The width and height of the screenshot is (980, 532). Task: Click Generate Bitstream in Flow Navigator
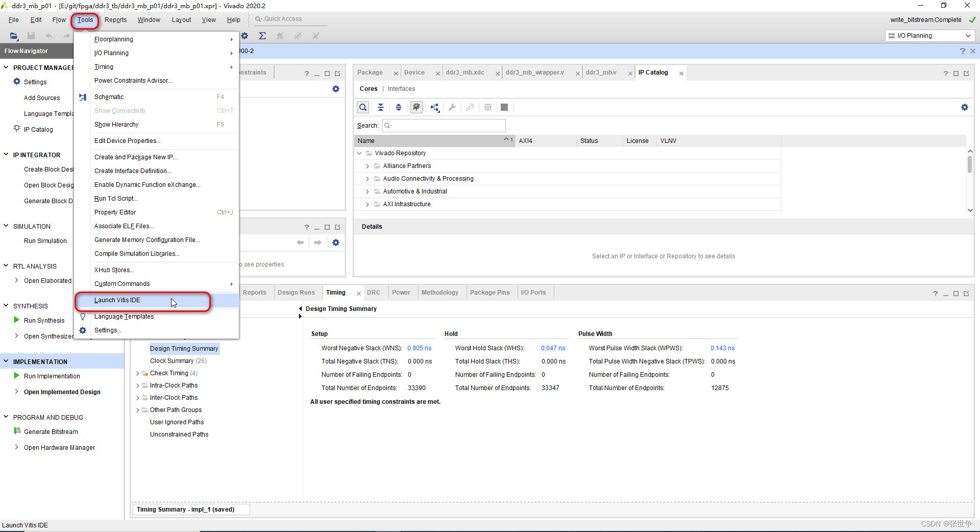(x=51, y=431)
